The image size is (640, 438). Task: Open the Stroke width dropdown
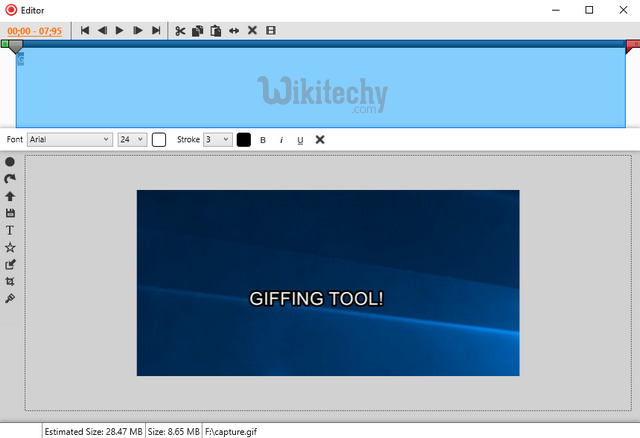tap(218, 140)
